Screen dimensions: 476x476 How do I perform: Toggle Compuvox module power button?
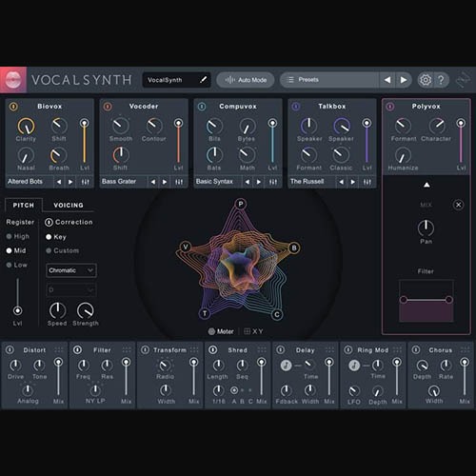point(202,107)
